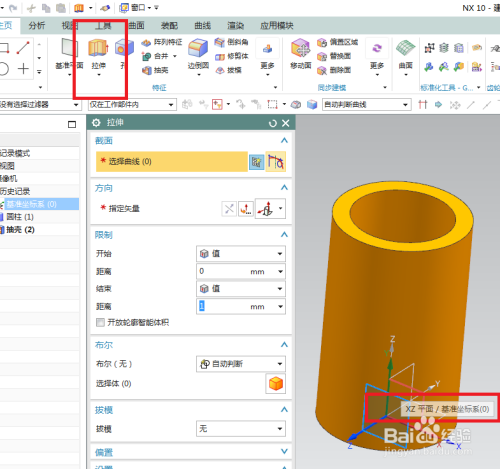Click the 同步建模 更多 icon
This screenshot has width=500, height=469.
pyautogui.click(x=377, y=48)
